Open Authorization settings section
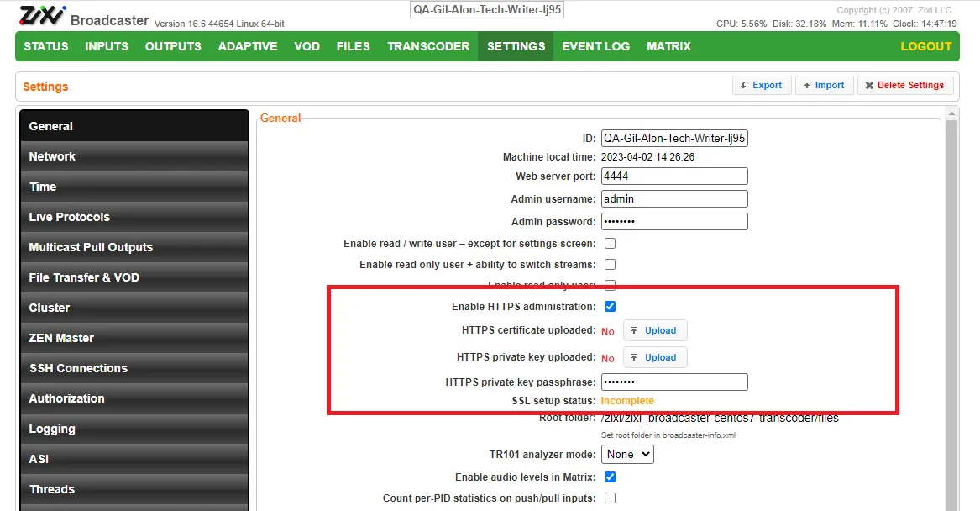The width and height of the screenshot is (980, 511). coord(134,398)
